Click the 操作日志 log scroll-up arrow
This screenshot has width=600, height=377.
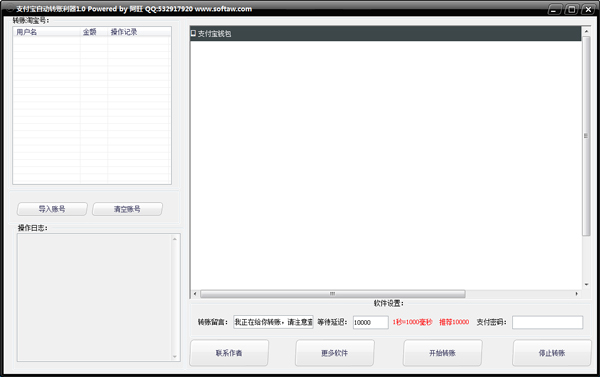174,239
